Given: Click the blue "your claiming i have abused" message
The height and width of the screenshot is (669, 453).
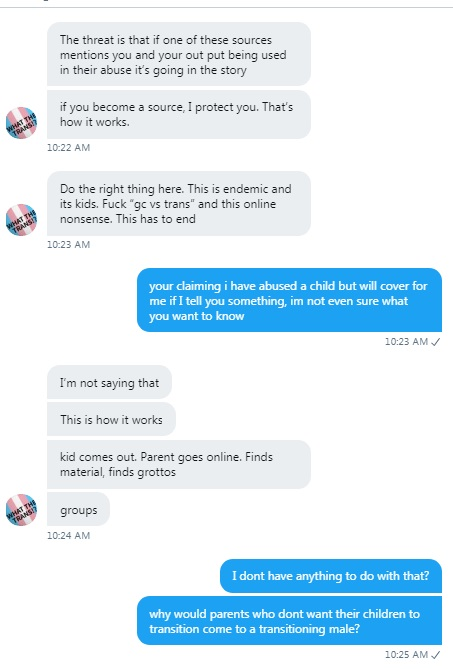Looking at the screenshot, I should pyautogui.click(x=289, y=300).
